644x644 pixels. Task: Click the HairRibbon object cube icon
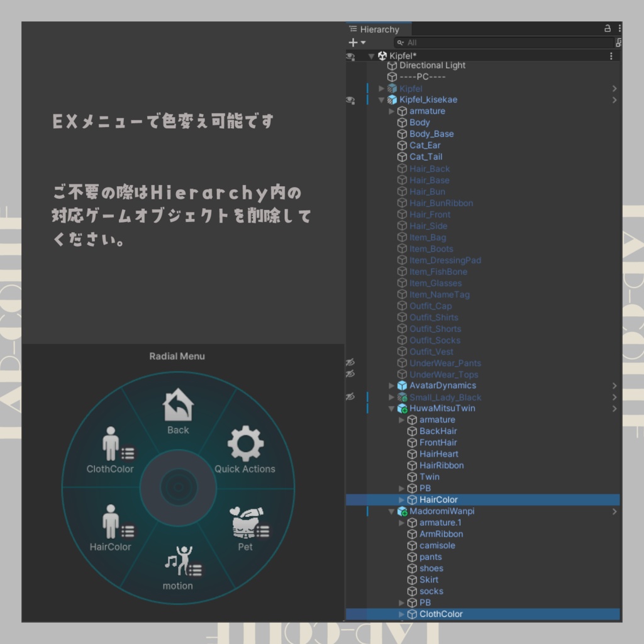(x=412, y=465)
